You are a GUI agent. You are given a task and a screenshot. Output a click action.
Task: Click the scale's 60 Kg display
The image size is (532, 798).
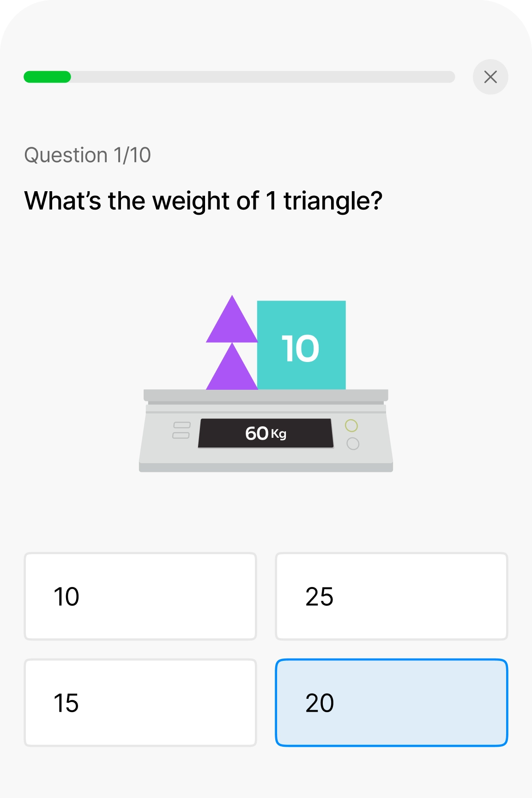(x=266, y=433)
